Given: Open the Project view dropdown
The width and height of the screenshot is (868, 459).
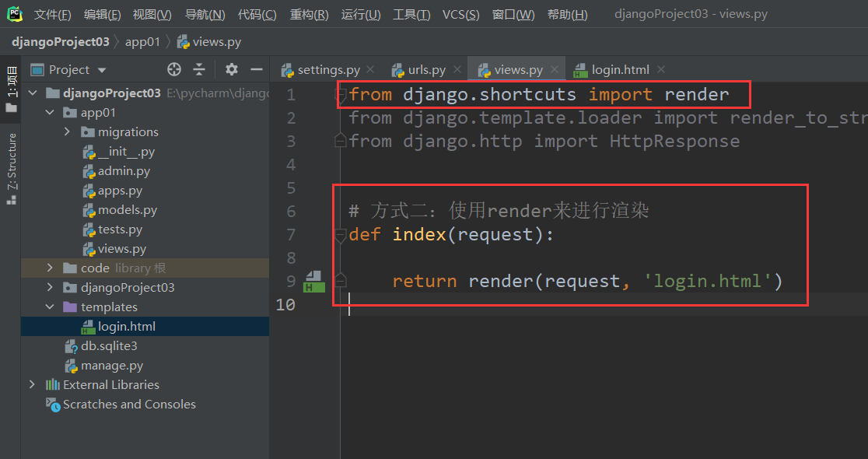Looking at the screenshot, I should point(101,70).
